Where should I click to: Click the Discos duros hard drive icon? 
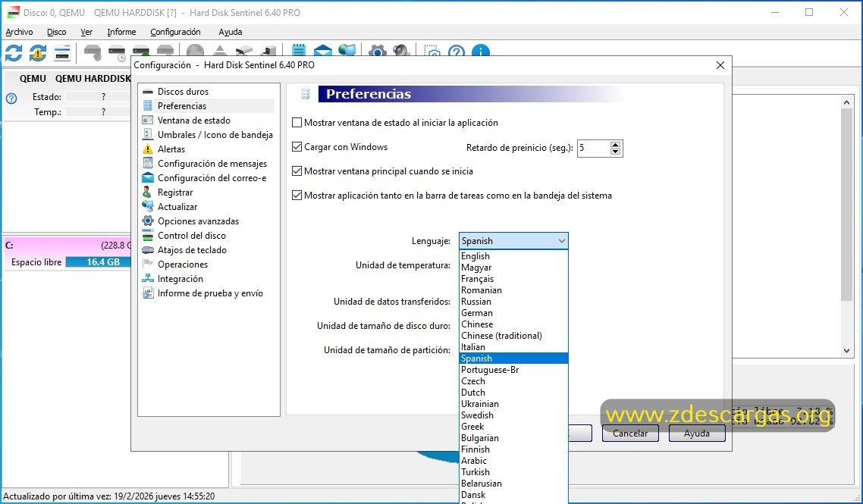[148, 92]
